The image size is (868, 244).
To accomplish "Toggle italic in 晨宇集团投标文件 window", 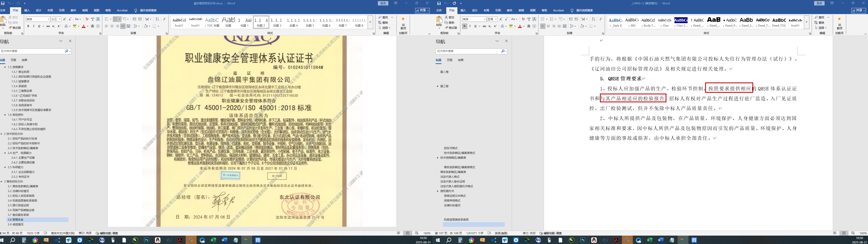I will [x=34, y=26].
